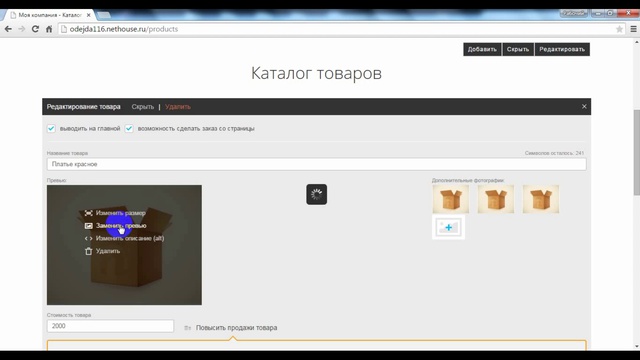Open the Chrome menu icon
The image size is (640, 360).
633,29
